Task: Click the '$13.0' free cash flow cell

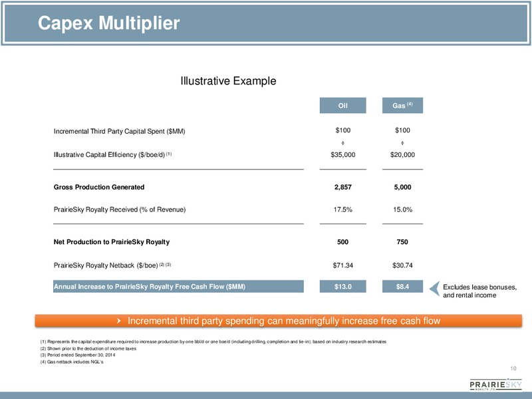Action: point(342,287)
